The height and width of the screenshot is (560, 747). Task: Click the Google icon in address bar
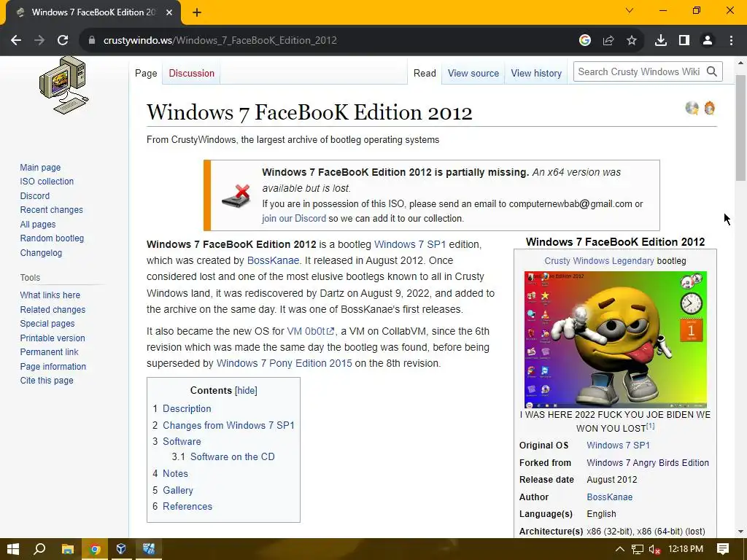click(x=585, y=41)
